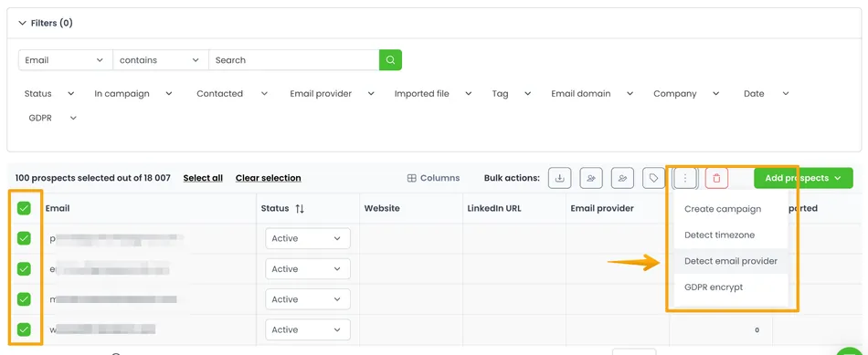This screenshot has width=868, height=355.
Task: Expand the Date filter dropdown
Action: pos(767,93)
